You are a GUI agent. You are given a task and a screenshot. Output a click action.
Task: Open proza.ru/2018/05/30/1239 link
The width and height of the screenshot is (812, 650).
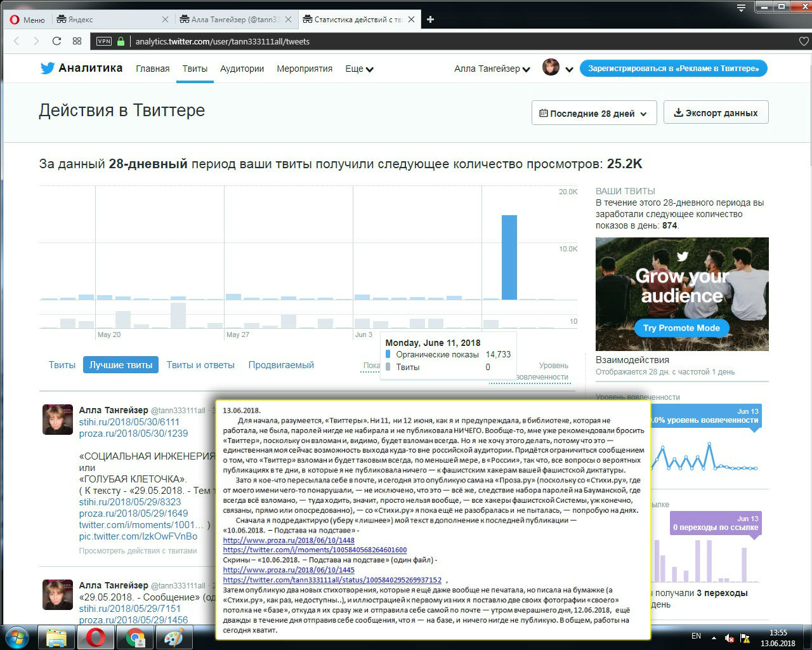133,434
